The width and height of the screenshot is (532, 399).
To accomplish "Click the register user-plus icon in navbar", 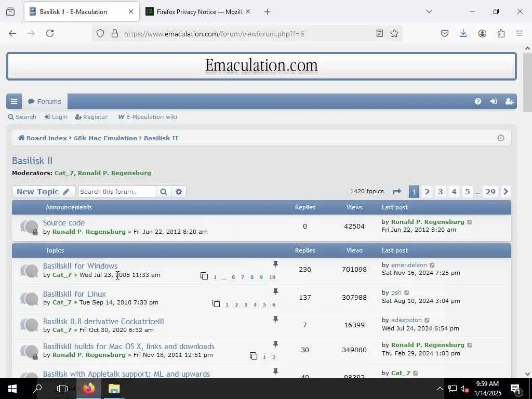I will (509, 101).
